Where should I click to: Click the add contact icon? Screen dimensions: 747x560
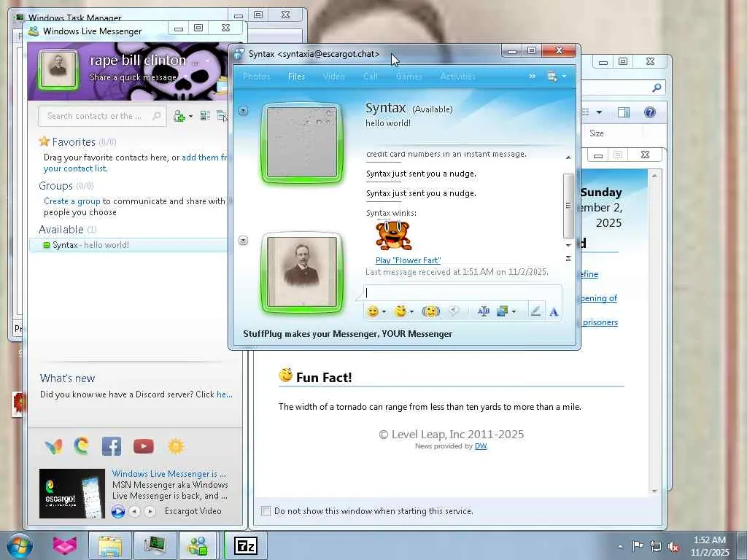[x=179, y=116]
